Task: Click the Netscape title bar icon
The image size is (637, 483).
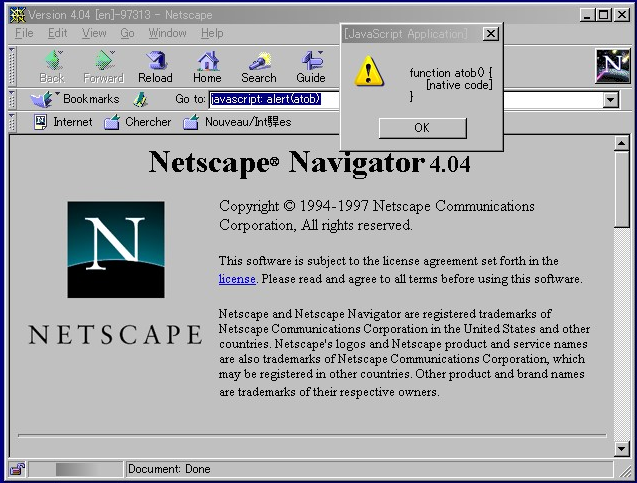Action: pos(17,15)
